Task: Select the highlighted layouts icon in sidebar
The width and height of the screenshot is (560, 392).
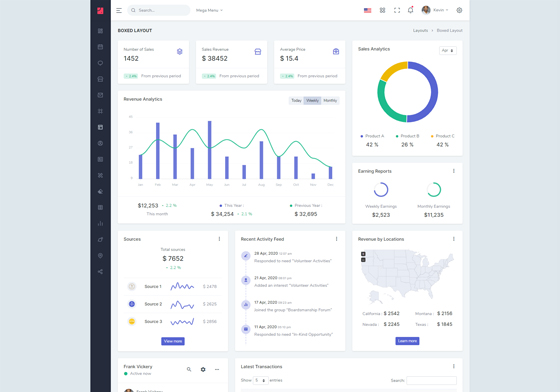Action: pyautogui.click(x=100, y=127)
